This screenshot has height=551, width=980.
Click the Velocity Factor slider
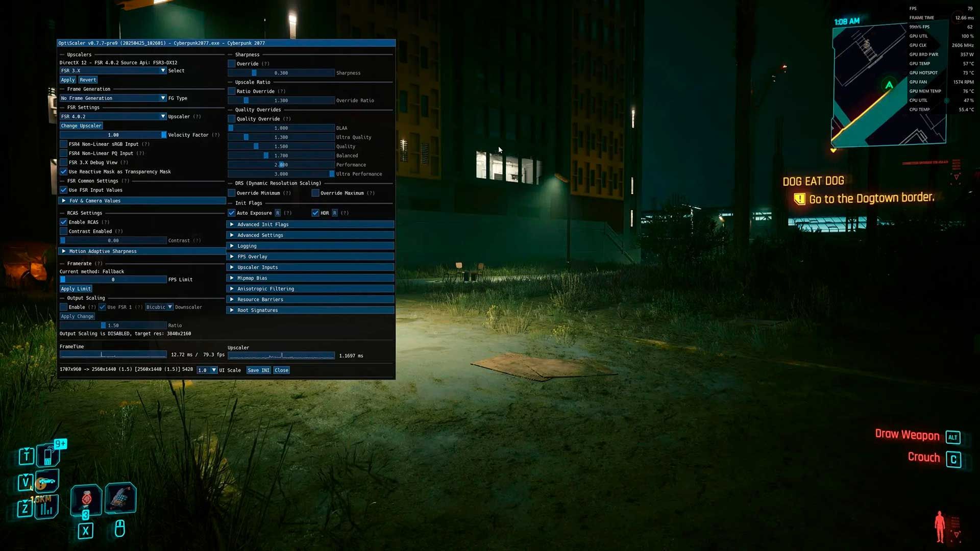[113, 135]
